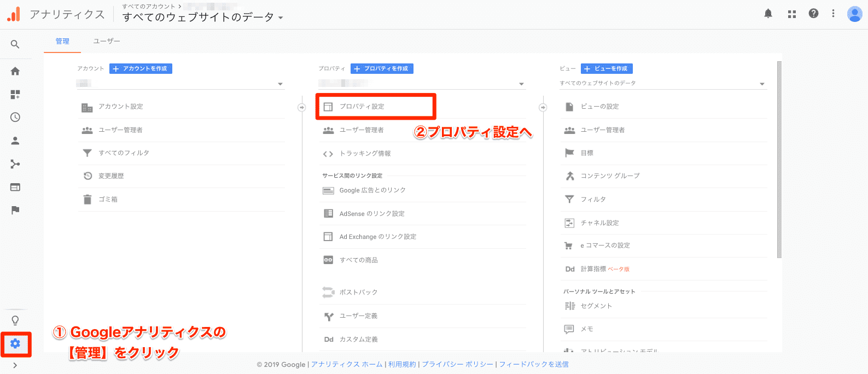This screenshot has width=868, height=374.
Task: Open Google 広告とのリンク
Action: [x=372, y=190]
